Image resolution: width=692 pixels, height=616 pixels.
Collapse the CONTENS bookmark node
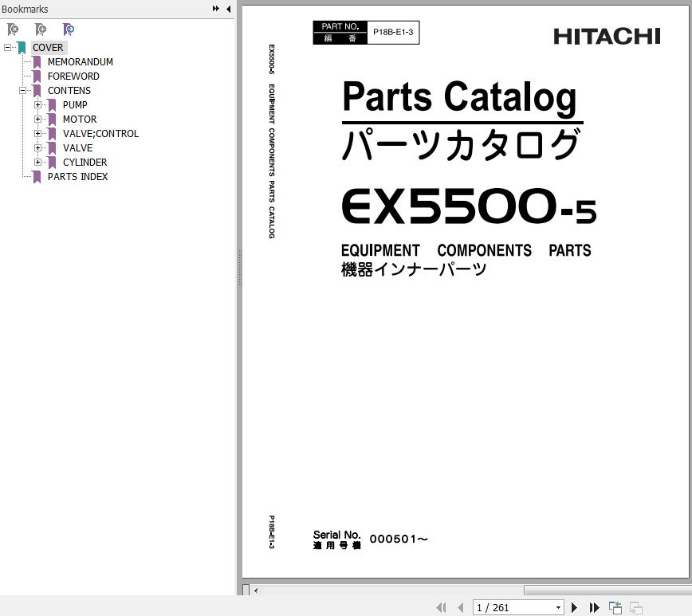(x=22, y=90)
